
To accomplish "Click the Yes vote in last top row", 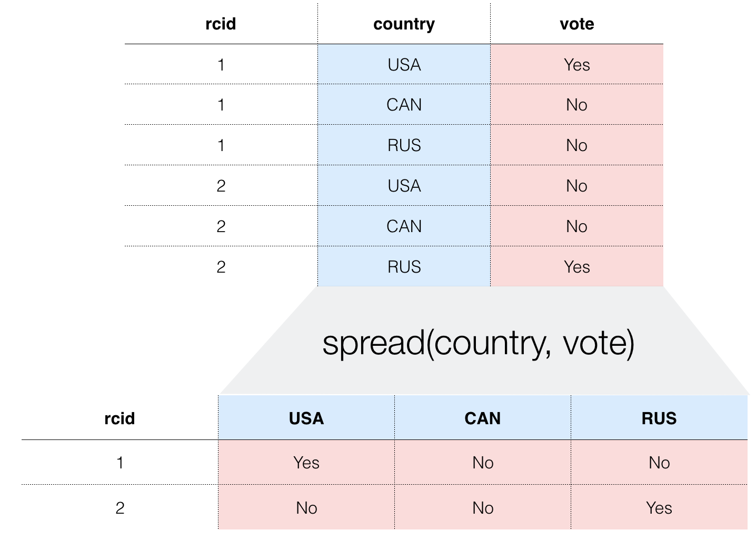I will pyautogui.click(x=577, y=267).
